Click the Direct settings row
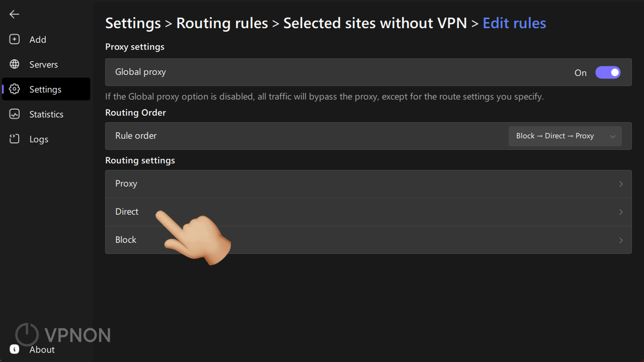Viewport: 644px width, 362px height. click(368, 212)
